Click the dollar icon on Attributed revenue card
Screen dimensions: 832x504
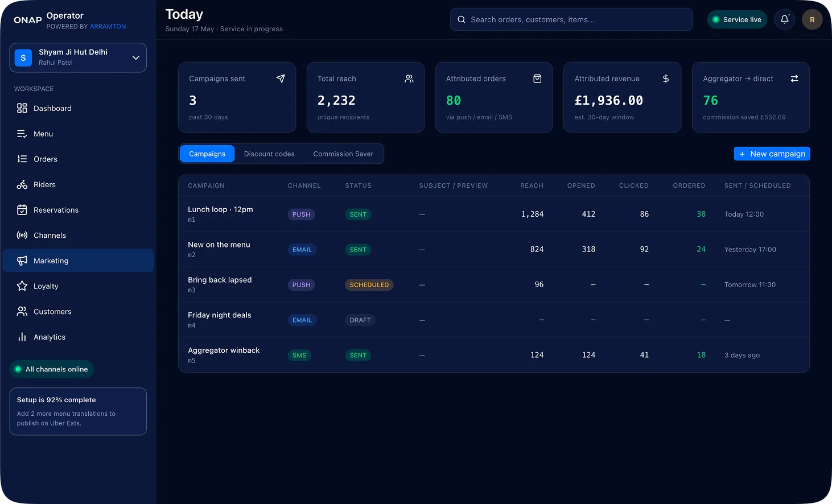[666, 79]
